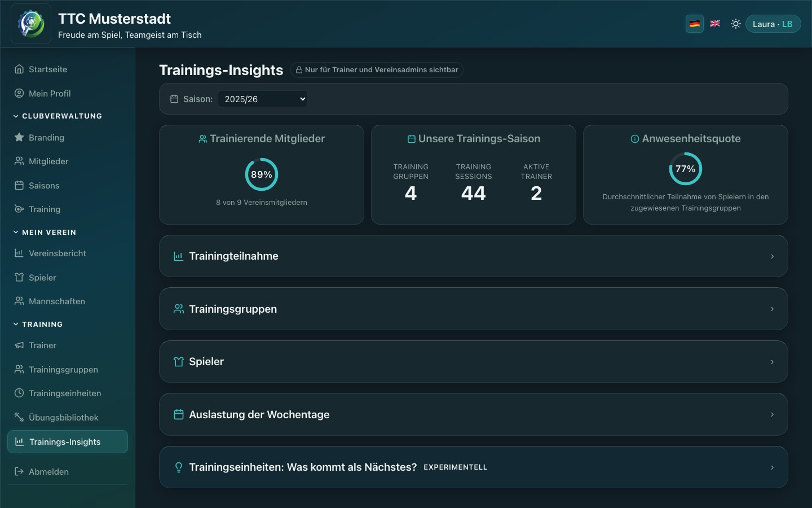
Task: Expand the Trainingsgruppen panel
Action: (x=474, y=309)
